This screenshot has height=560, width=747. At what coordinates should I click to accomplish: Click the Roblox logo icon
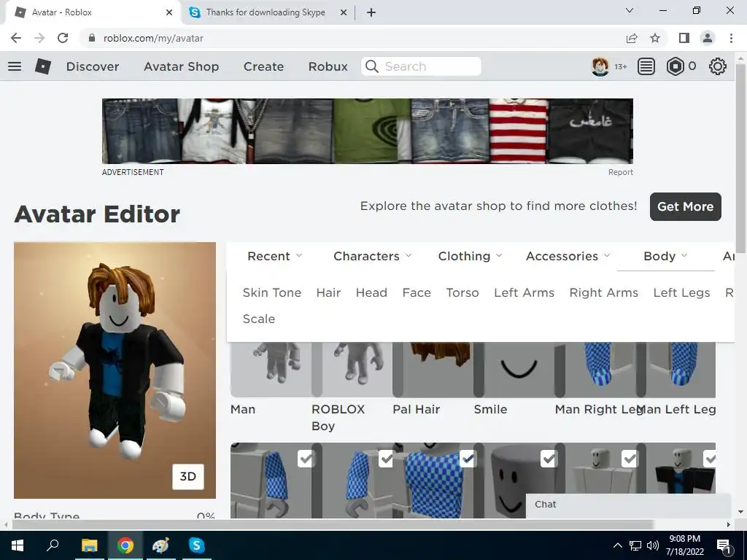coord(43,66)
